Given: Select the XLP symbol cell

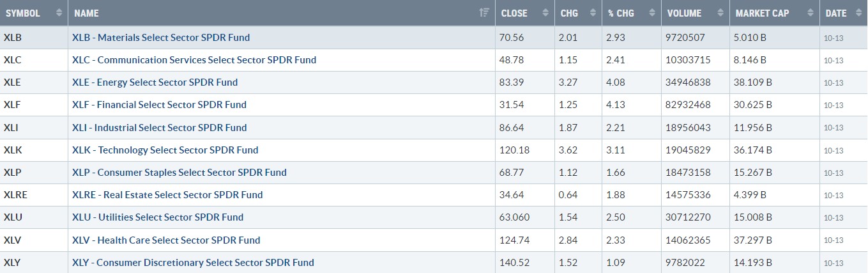Looking at the screenshot, I should [11, 173].
